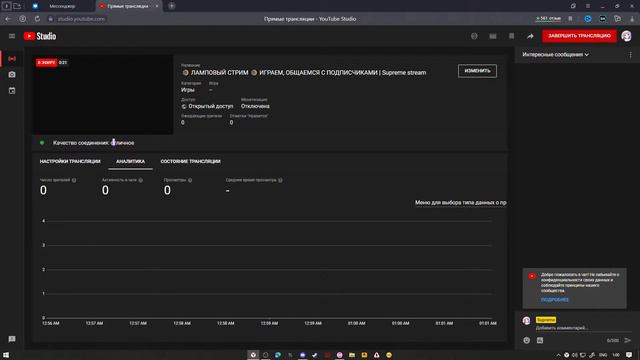Screen dimensions: 640x360
Task: Open the Подробнее link in chat notice
Action: 555,300
